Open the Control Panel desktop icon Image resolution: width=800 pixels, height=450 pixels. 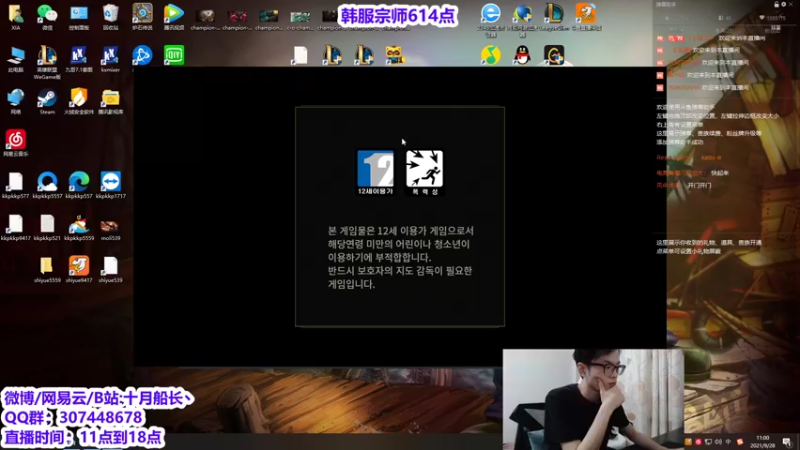tap(79, 17)
